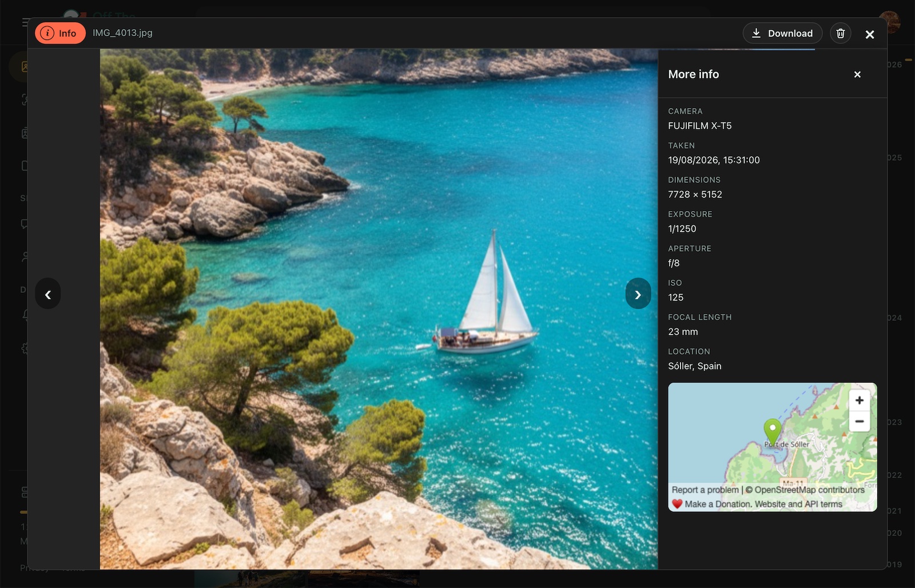Download the IMG_4013.jpg photo
Image resolution: width=915 pixels, height=588 pixels.
pos(782,33)
